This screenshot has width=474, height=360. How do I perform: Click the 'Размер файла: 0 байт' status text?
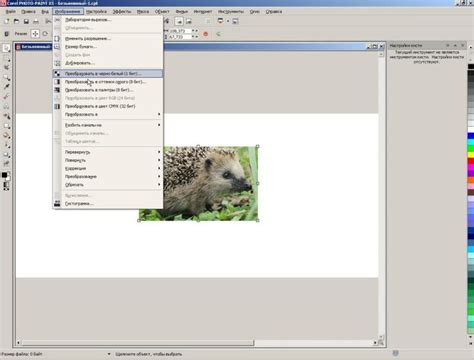22,354
